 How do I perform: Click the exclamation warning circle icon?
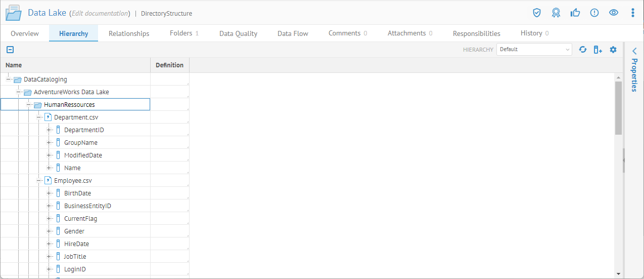coord(594,13)
